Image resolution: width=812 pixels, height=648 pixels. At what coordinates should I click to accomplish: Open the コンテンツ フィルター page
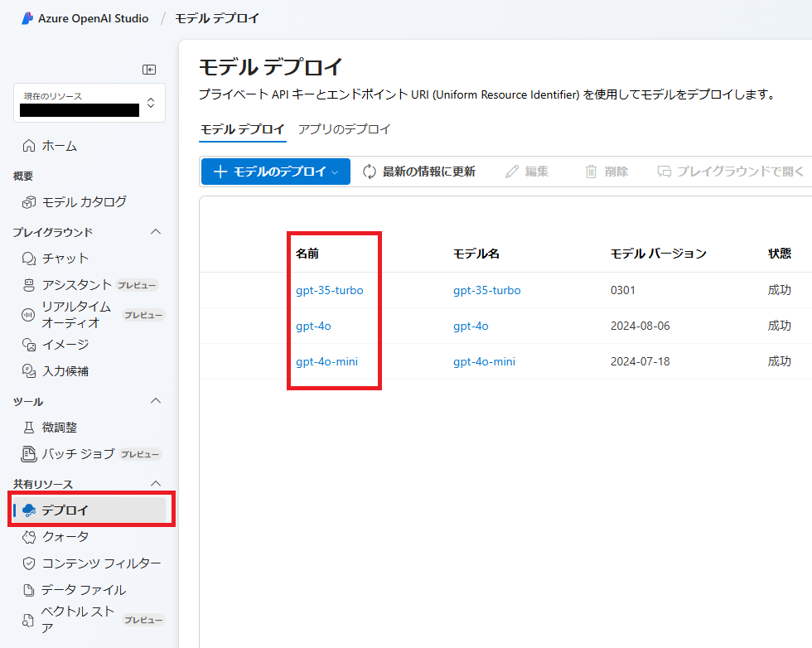[x=27, y=563]
